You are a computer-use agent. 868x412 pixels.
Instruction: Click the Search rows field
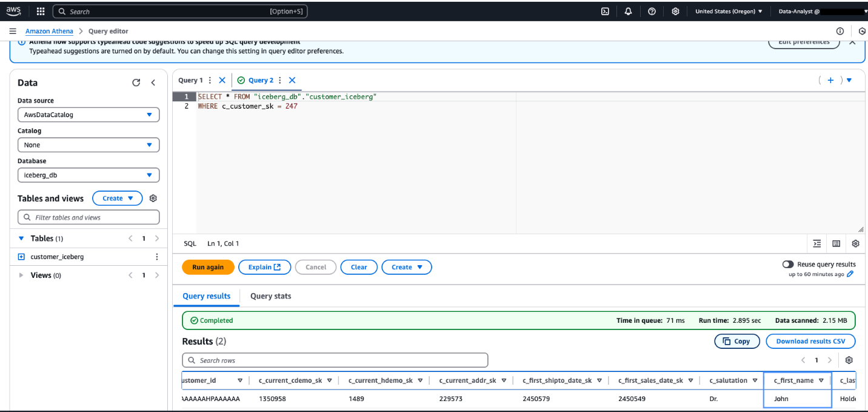click(x=335, y=360)
